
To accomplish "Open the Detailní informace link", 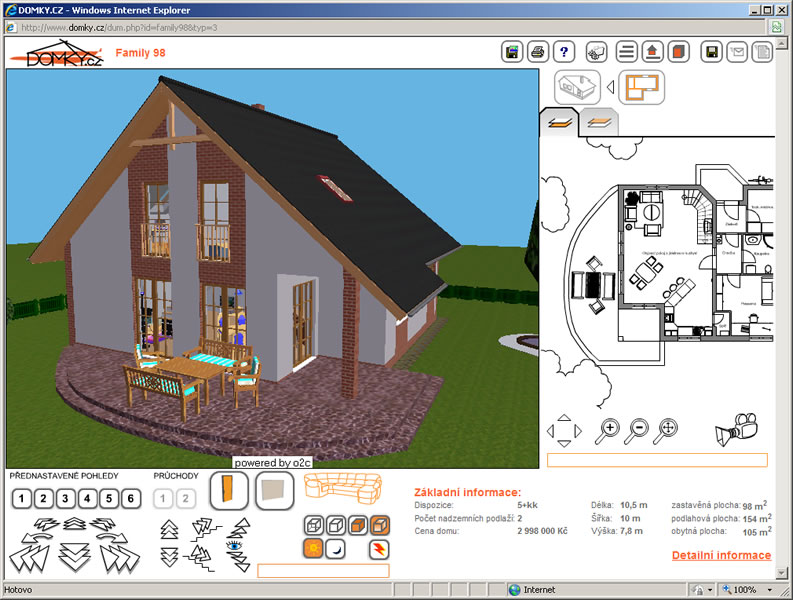I will click(x=720, y=555).
